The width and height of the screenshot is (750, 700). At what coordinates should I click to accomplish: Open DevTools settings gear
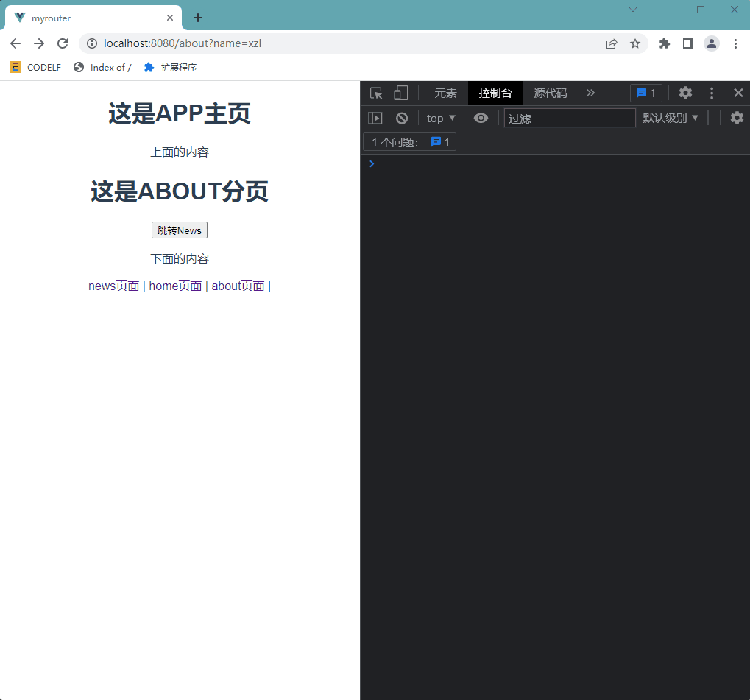(x=685, y=93)
